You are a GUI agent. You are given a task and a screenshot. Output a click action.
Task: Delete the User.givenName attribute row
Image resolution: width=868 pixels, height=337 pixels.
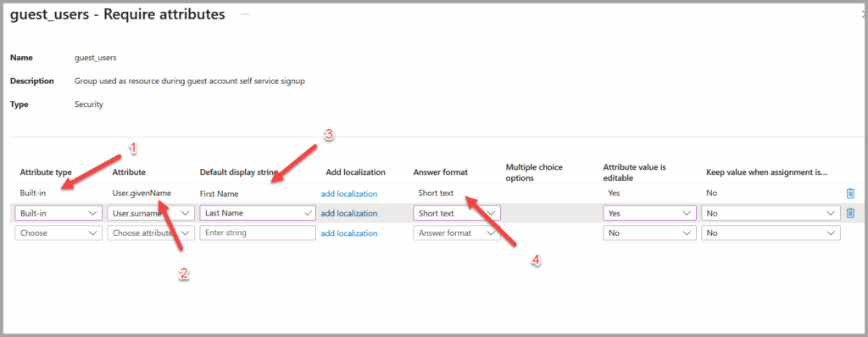point(850,194)
